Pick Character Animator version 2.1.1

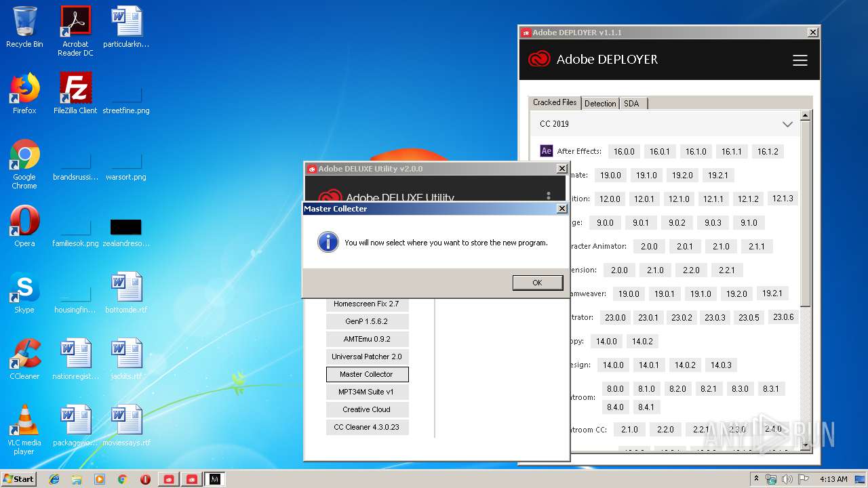[756, 246]
